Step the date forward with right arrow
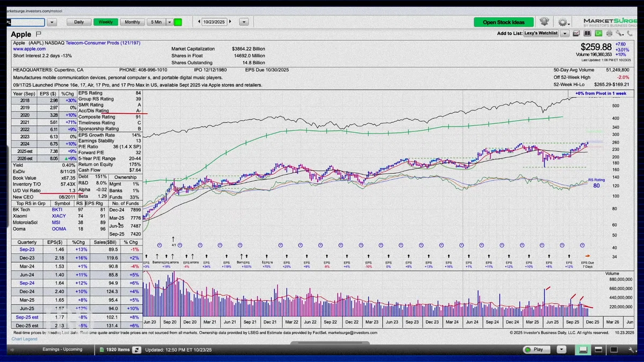 [230, 22]
